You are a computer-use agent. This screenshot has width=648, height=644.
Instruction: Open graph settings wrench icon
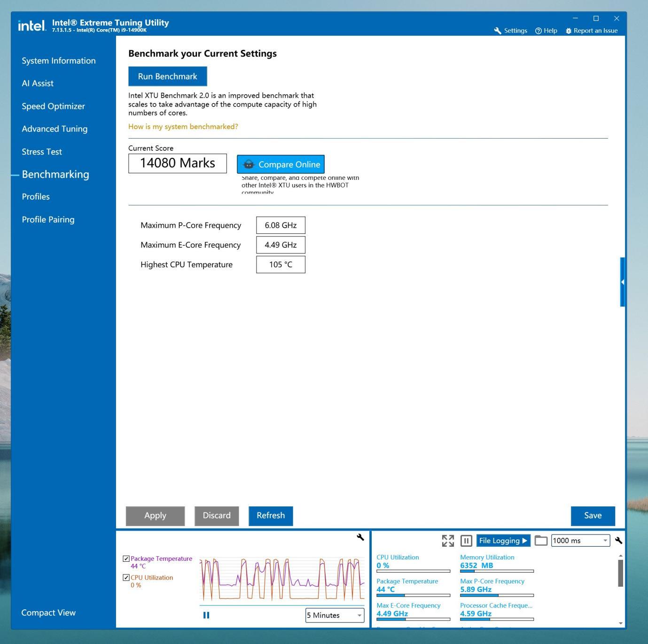[360, 537]
